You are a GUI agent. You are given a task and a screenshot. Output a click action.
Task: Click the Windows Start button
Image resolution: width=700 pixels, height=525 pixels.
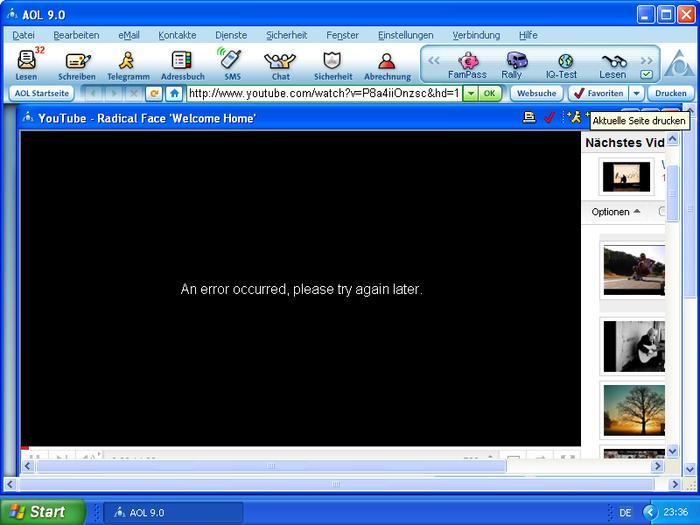[42, 512]
